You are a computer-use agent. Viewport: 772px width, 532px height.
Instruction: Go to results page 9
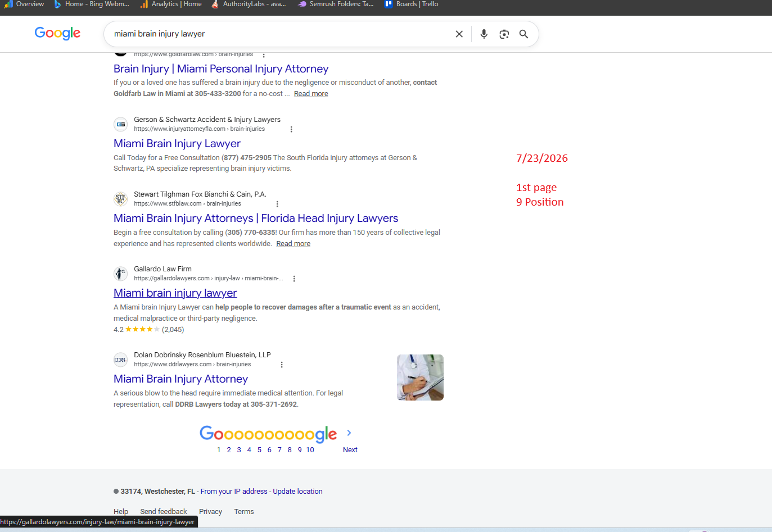(x=300, y=450)
